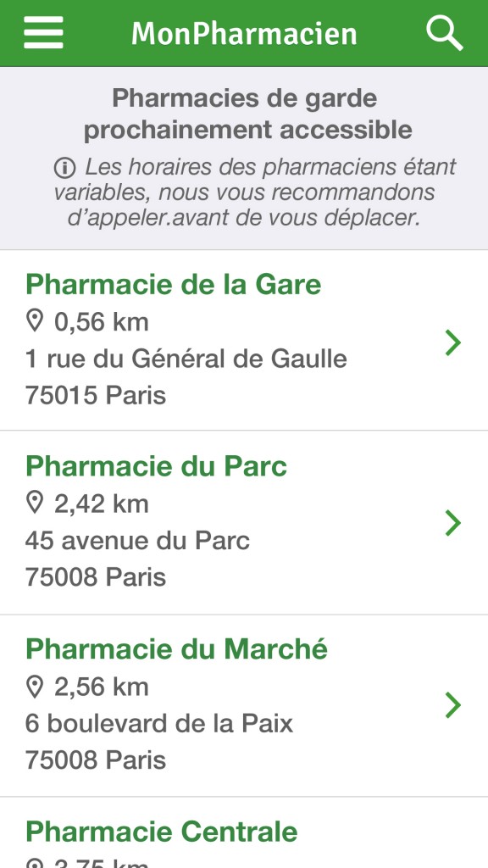The image size is (488, 868).
Task: Click address 45 avenue du Parc
Action: (137, 541)
